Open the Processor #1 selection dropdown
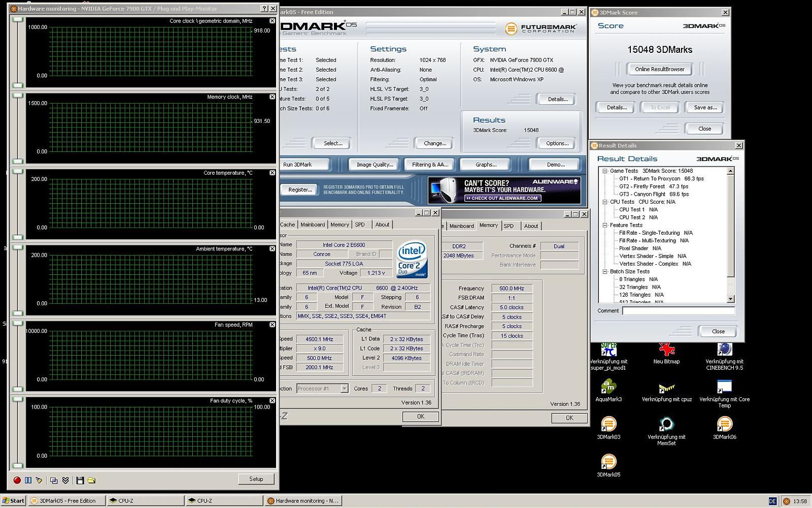 (344, 389)
